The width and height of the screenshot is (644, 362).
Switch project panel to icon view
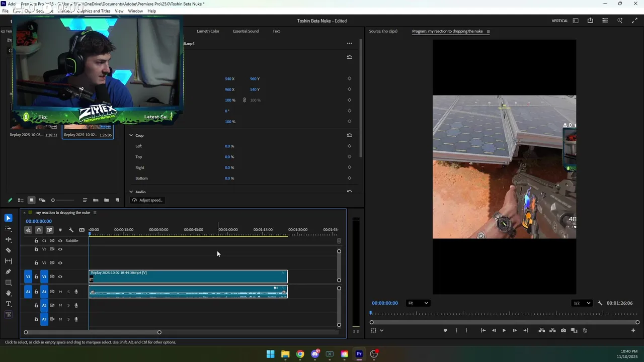[31, 200]
